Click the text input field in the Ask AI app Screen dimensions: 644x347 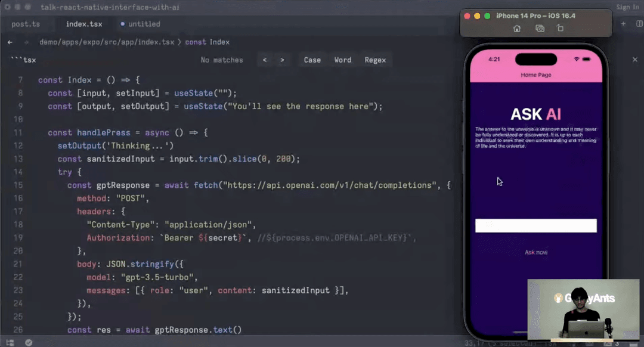[535, 225]
